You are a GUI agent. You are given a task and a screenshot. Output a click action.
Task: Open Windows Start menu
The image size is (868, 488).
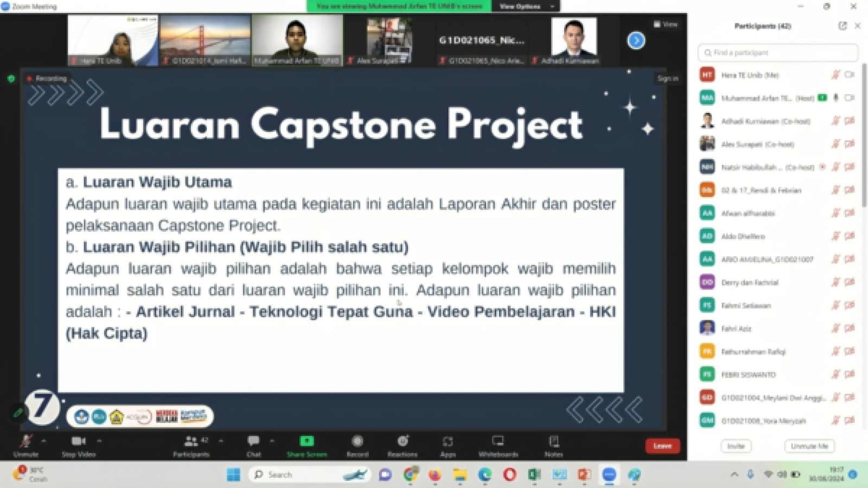pyautogui.click(x=233, y=474)
